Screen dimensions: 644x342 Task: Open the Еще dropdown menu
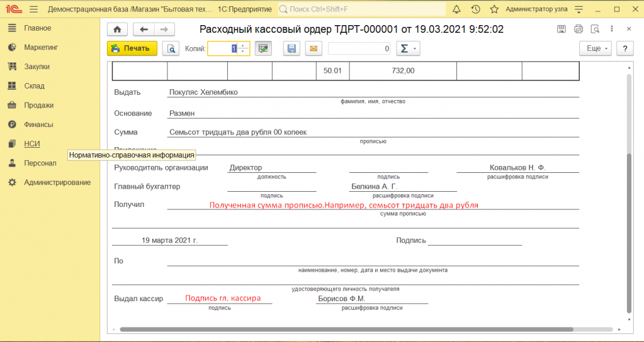point(595,48)
